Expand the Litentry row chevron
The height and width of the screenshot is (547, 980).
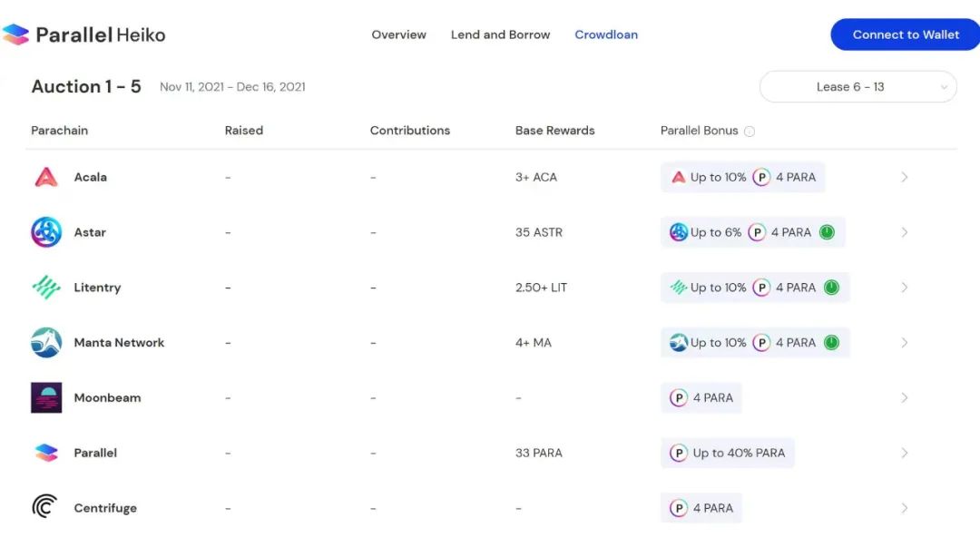pos(905,288)
